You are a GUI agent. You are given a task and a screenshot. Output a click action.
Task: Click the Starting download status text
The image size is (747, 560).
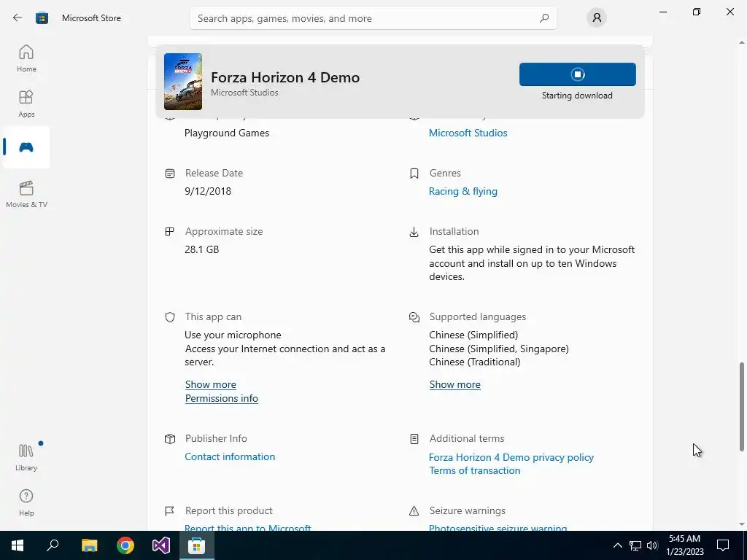coord(577,96)
